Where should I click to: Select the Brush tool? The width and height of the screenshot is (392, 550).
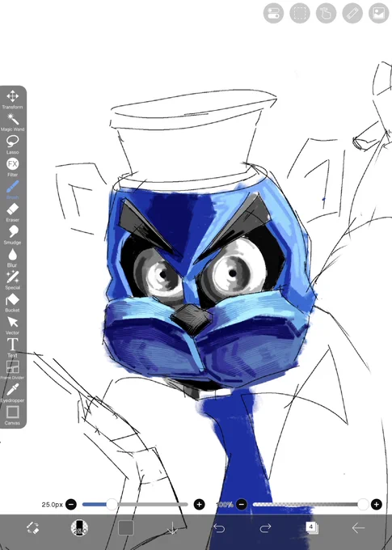[x=13, y=190]
